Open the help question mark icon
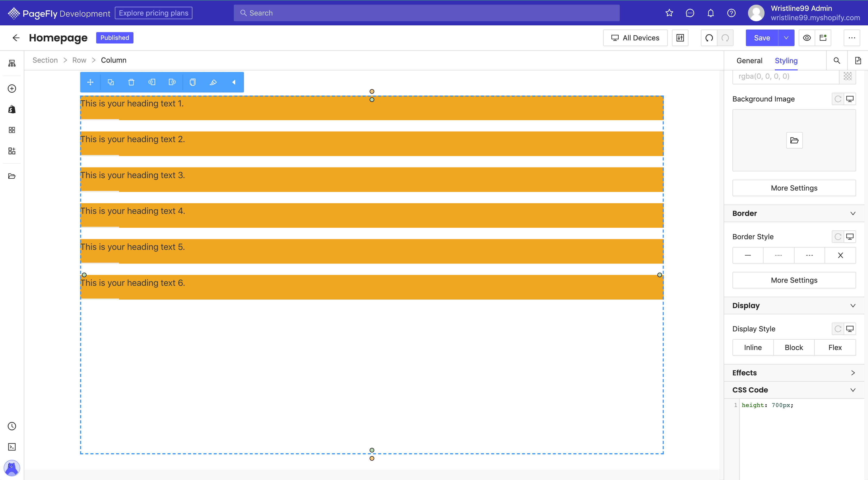Image resolution: width=868 pixels, height=480 pixels. tap(731, 13)
